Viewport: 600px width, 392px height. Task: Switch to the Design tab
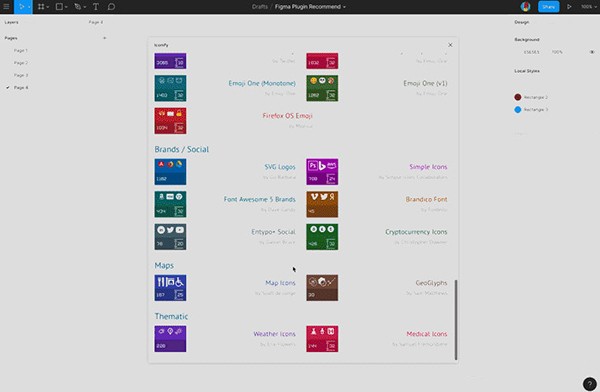click(x=522, y=22)
